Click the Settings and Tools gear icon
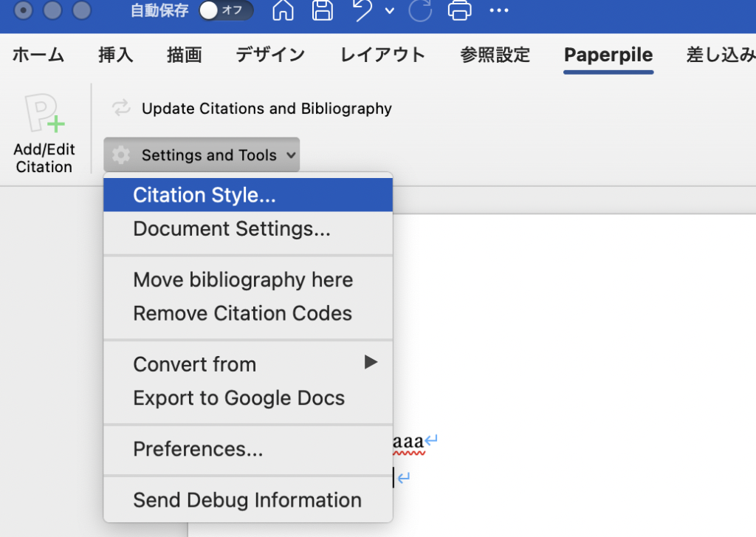Screen dimensions: 756x537 121,155
